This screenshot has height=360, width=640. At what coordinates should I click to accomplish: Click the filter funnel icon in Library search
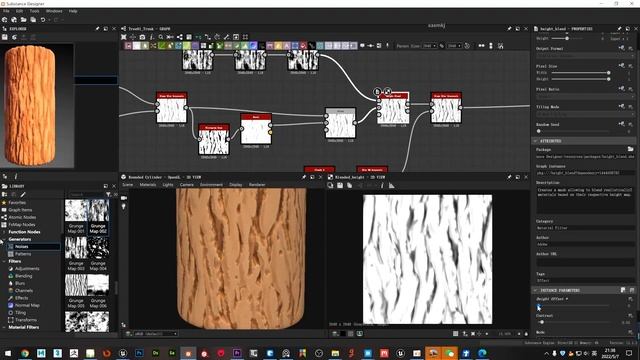pyautogui.click(x=108, y=194)
